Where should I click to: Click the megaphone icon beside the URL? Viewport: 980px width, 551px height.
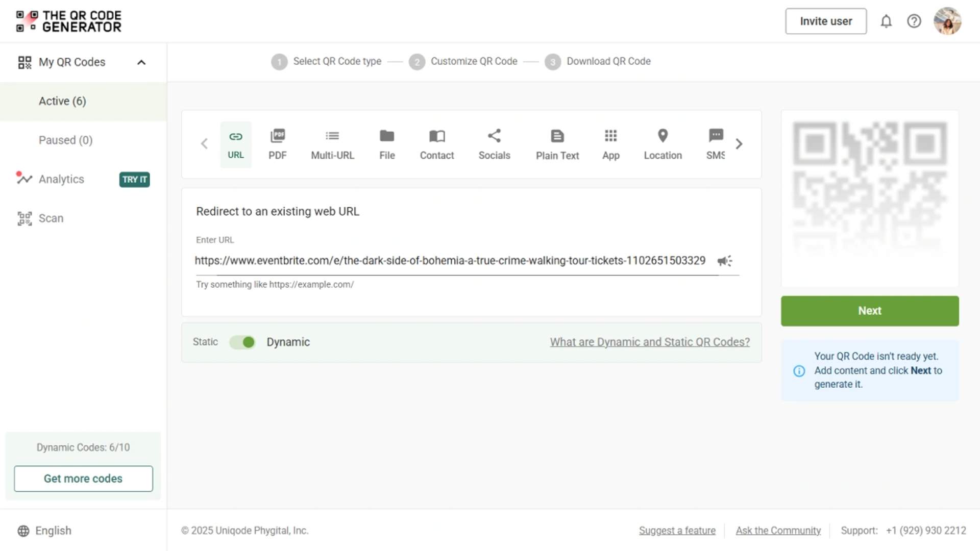pyautogui.click(x=724, y=261)
